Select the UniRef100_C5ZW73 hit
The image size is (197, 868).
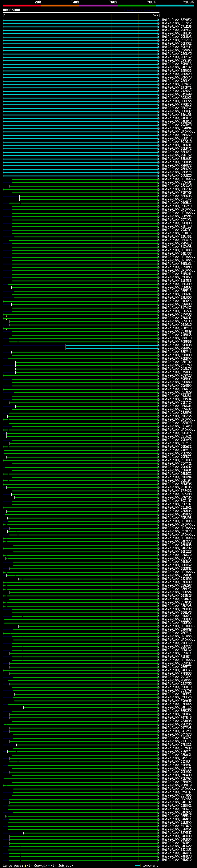pos(177,531)
